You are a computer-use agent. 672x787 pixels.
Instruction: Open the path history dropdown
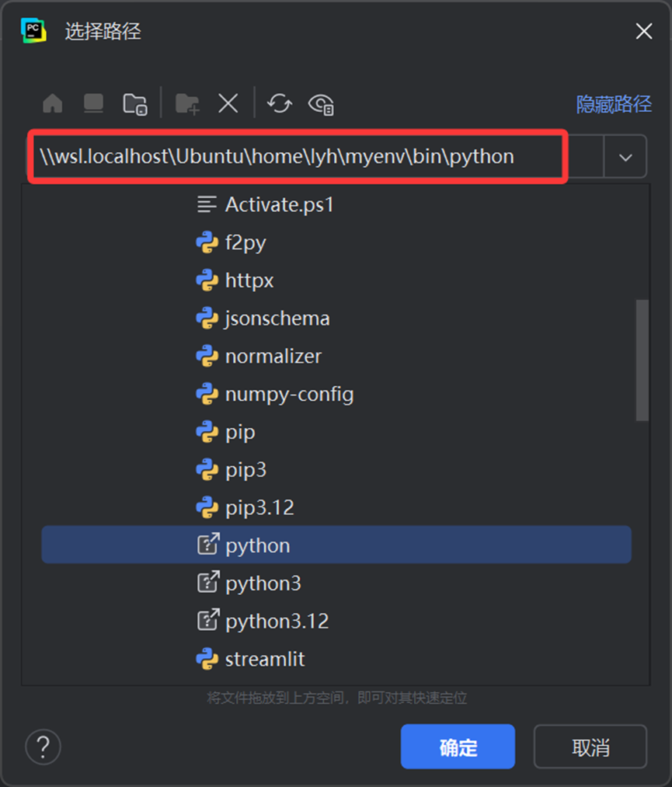625,156
